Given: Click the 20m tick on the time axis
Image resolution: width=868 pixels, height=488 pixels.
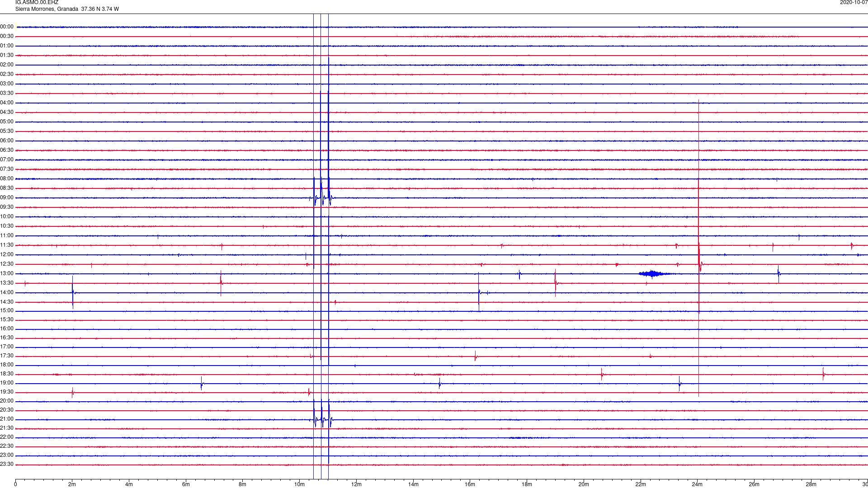Looking at the screenshot, I should click(x=584, y=485).
